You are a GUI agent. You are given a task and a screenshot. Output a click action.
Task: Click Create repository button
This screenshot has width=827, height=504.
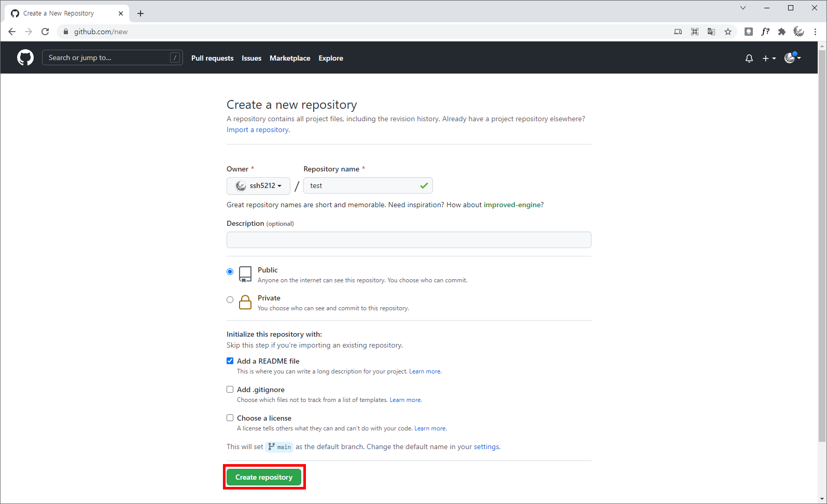(264, 477)
